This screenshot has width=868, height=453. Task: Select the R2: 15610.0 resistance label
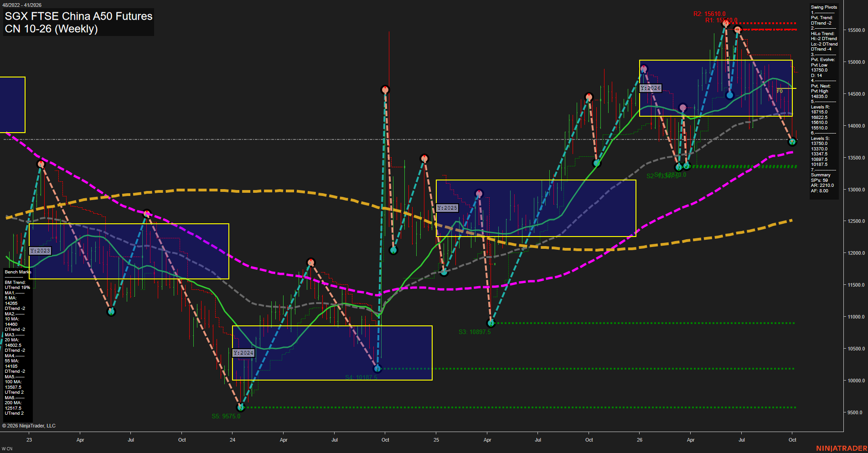coord(709,14)
